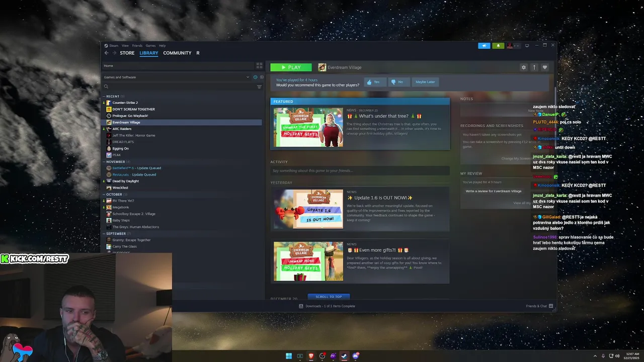Open Games and Software dropdown
The image size is (644, 362).
[176, 77]
